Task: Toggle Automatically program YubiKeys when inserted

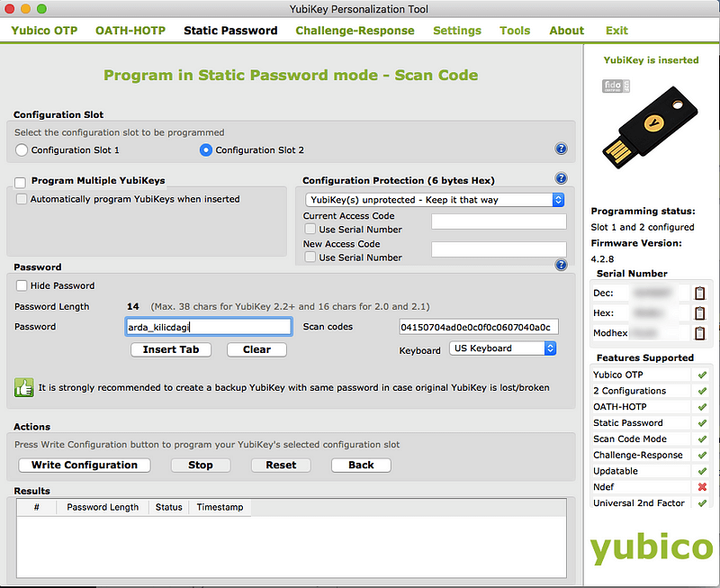Action: (x=21, y=199)
